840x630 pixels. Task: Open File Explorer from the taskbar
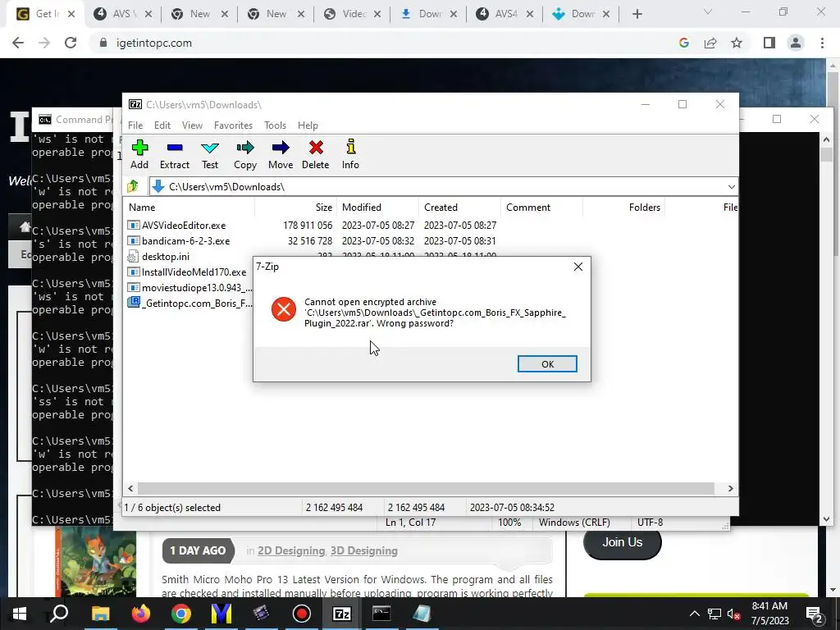pyautogui.click(x=100, y=614)
